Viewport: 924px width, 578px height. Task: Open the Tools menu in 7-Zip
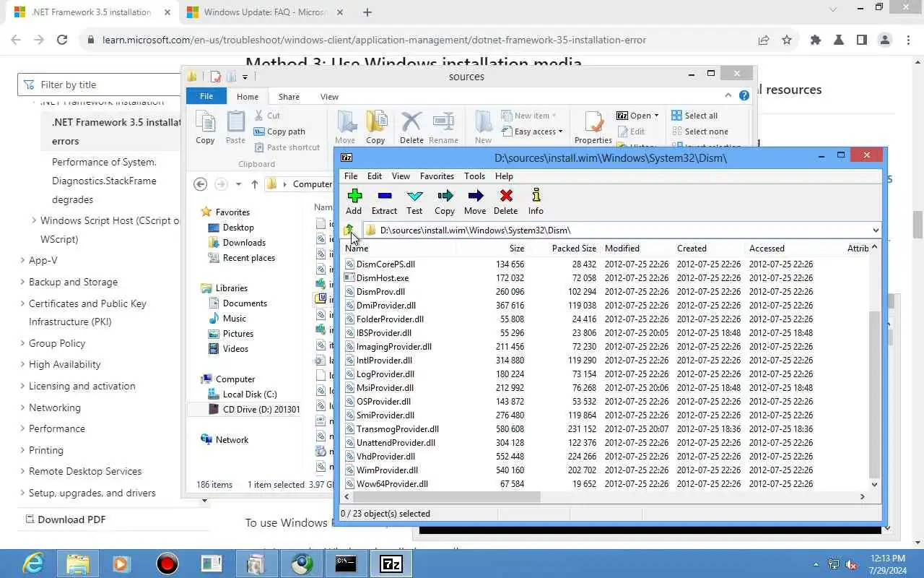click(x=474, y=176)
